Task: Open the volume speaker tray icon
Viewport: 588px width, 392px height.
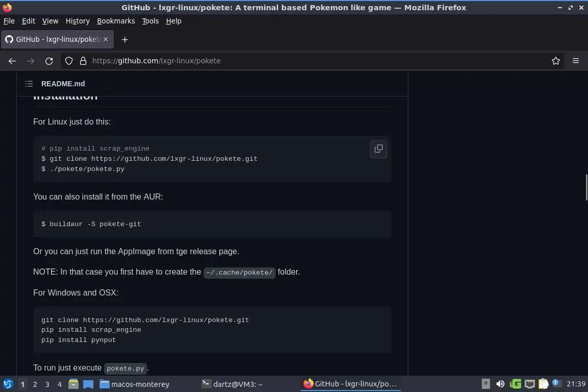Action: coord(500,384)
